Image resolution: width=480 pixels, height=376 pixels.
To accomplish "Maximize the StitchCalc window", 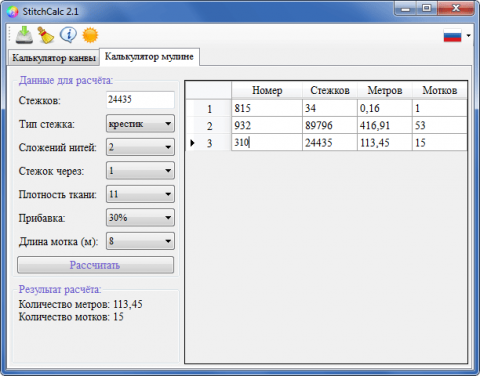I will [426, 9].
